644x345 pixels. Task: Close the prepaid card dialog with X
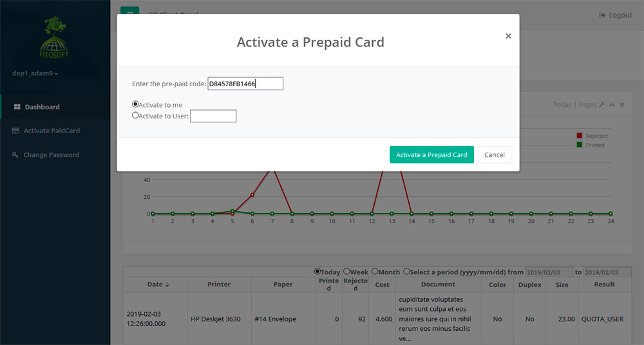508,36
